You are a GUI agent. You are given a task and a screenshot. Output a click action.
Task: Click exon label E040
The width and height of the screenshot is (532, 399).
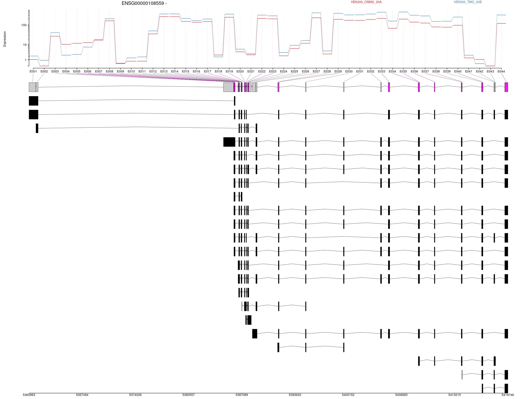pos(458,71)
